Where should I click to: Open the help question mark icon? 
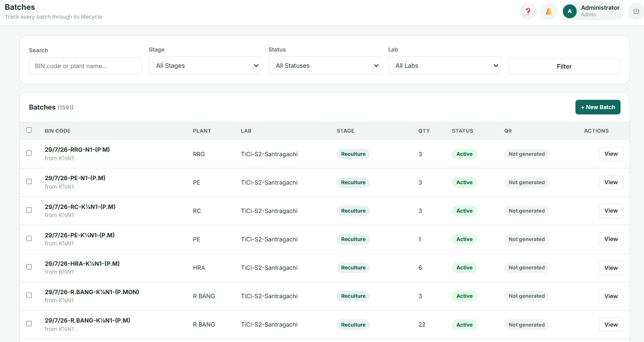(528, 11)
